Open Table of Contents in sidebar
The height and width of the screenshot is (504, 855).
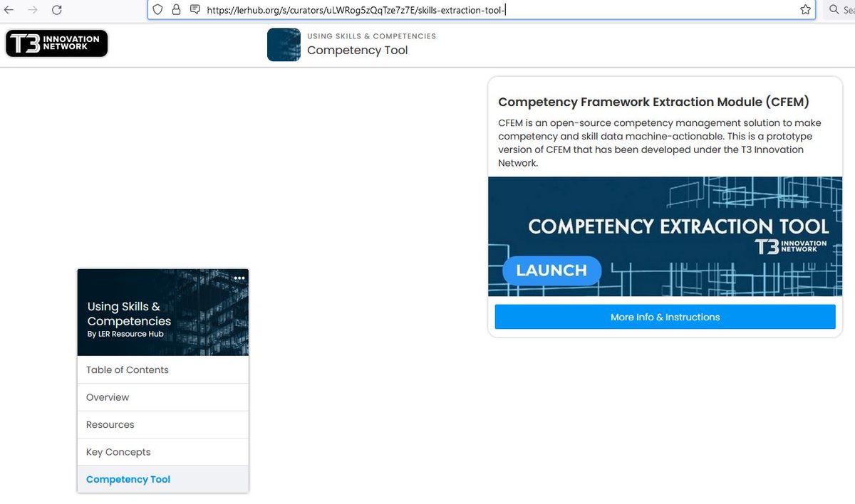163,369
